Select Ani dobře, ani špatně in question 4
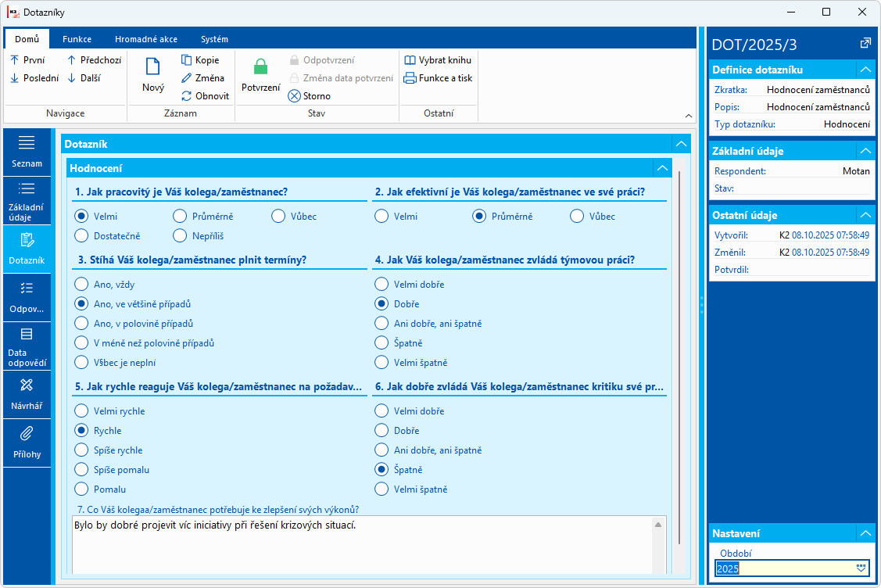Screen dimensions: 881x588 [381, 323]
